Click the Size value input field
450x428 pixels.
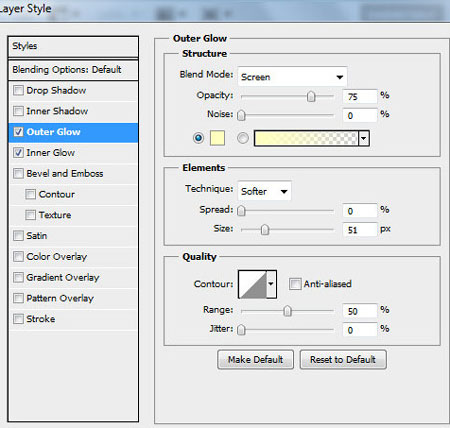[360, 229]
